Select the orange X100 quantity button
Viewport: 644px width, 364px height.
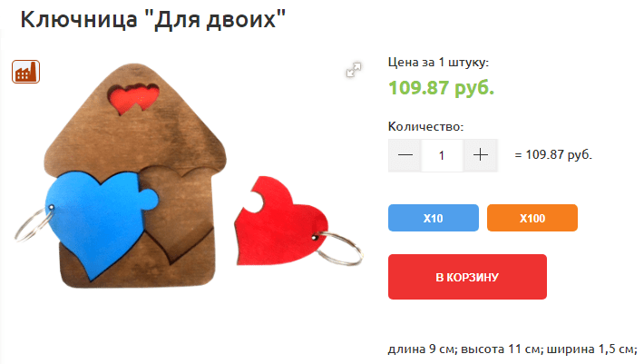[532, 218]
